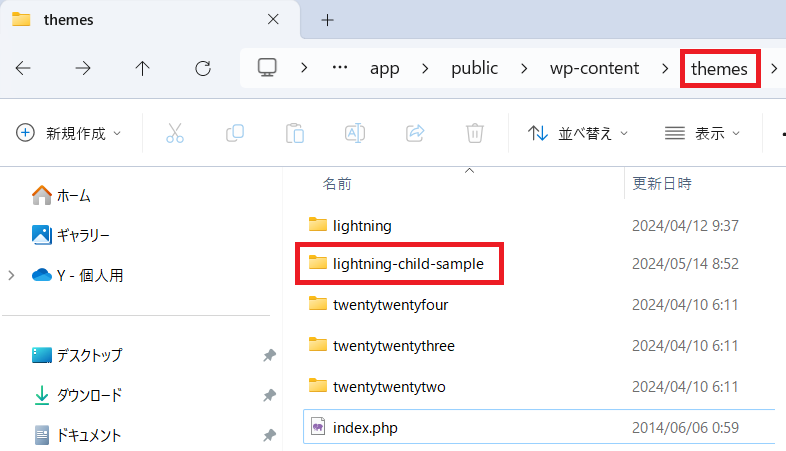The height and width of the screenshot is (451, 786).
Task: Open the 新規作成 (New) menu
Action: tap(69, 133)
